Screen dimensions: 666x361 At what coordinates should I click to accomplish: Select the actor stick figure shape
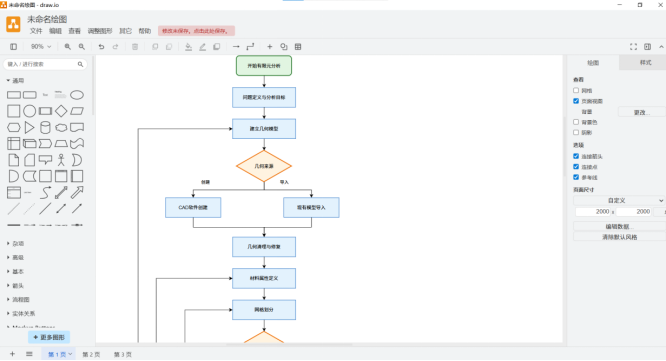pyautogui.click(x=61, y=160)
